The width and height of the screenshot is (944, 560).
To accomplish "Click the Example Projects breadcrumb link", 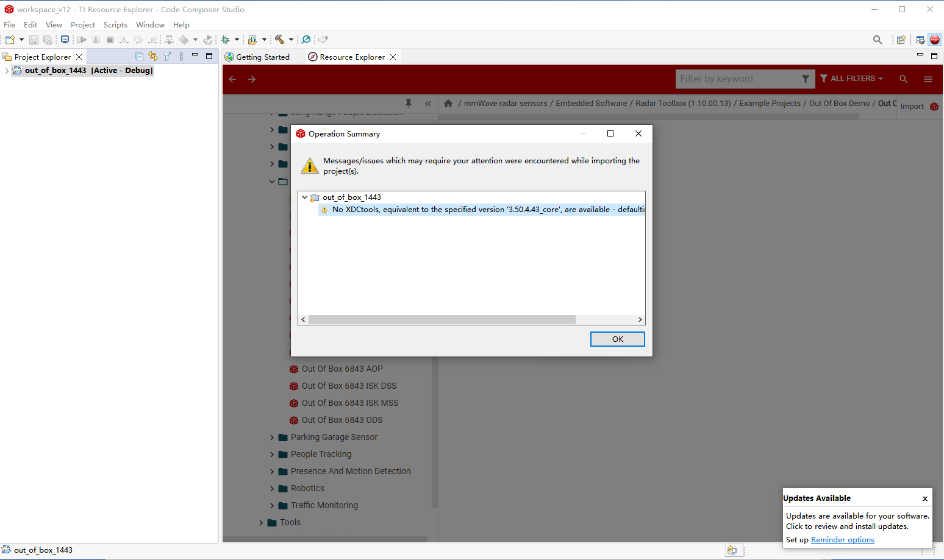I will coord(770,104).
